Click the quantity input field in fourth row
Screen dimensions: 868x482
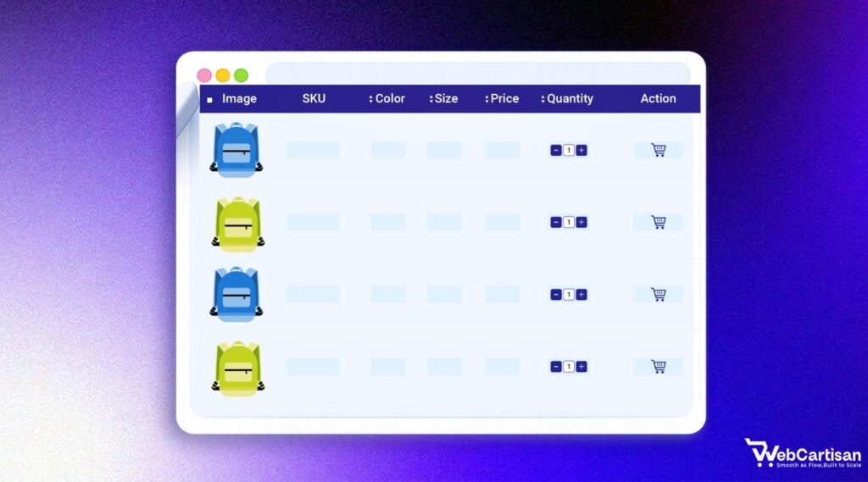[568, 367]
